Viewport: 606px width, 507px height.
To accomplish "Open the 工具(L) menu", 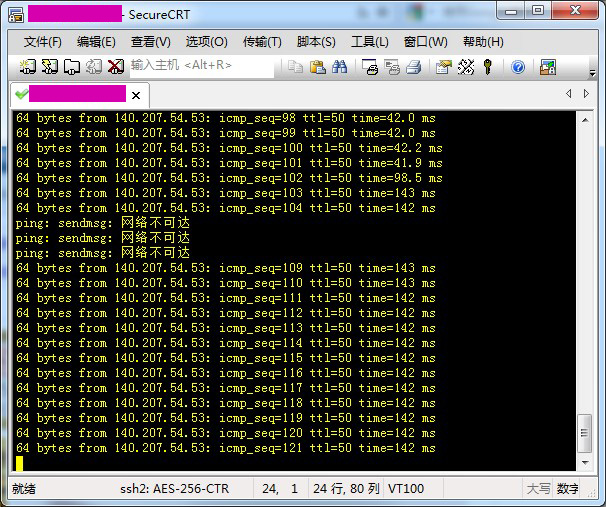I will (x=369, y=42).
